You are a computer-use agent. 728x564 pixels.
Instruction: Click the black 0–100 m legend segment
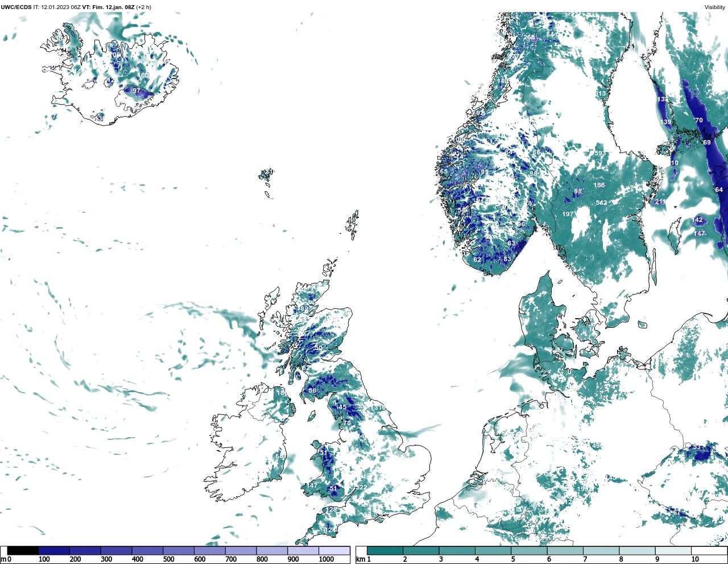(23, 551)
